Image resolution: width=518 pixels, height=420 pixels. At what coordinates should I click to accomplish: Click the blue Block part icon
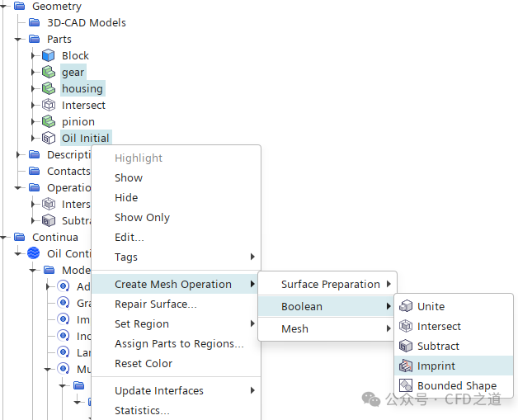(49, 55)
